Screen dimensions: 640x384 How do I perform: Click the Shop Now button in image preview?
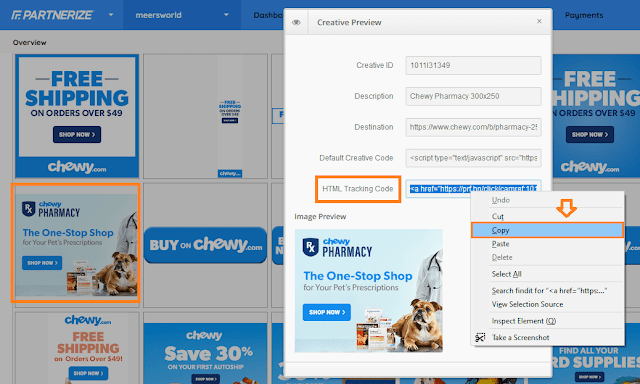tap(327, 312)
